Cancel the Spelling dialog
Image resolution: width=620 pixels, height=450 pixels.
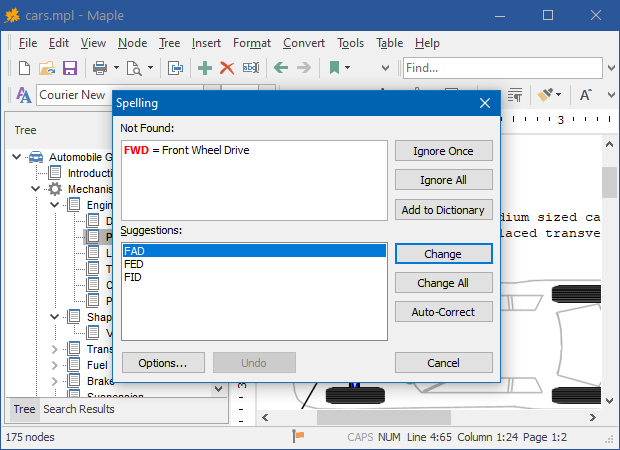point(443,363)
